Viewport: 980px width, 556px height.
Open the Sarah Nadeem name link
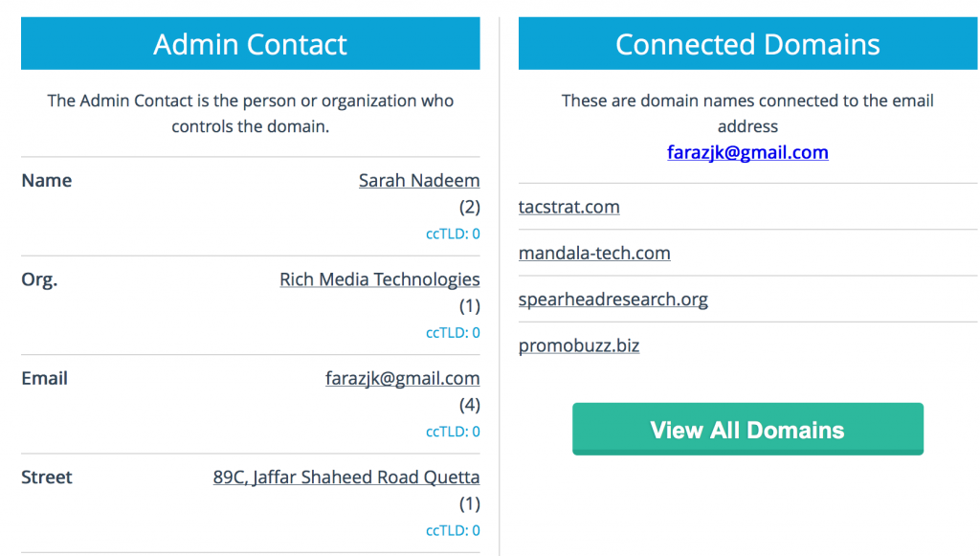[419, 181]
